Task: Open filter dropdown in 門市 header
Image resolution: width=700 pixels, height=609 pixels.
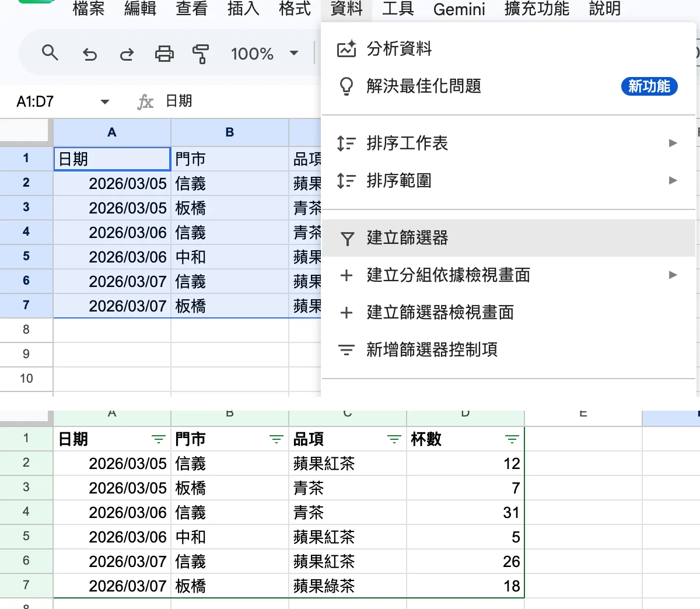Action: pyautogui.click(x=276, y=439)
